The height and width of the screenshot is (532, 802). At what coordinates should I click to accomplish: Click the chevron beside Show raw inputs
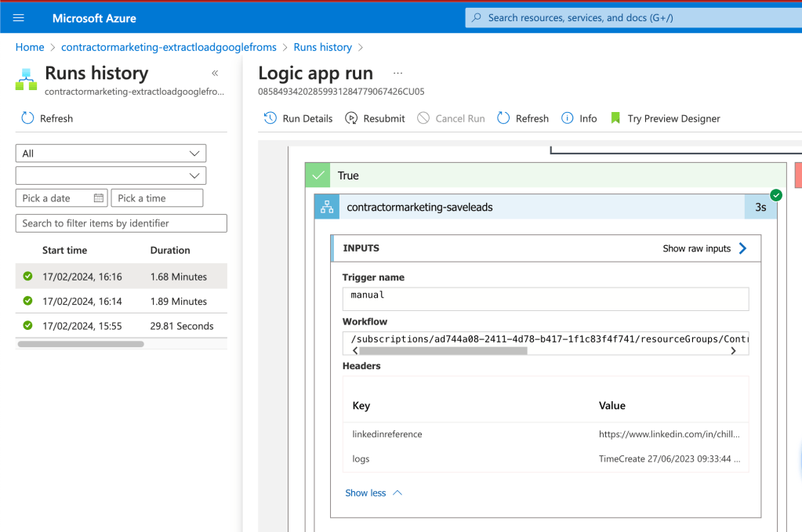[742, 248]
